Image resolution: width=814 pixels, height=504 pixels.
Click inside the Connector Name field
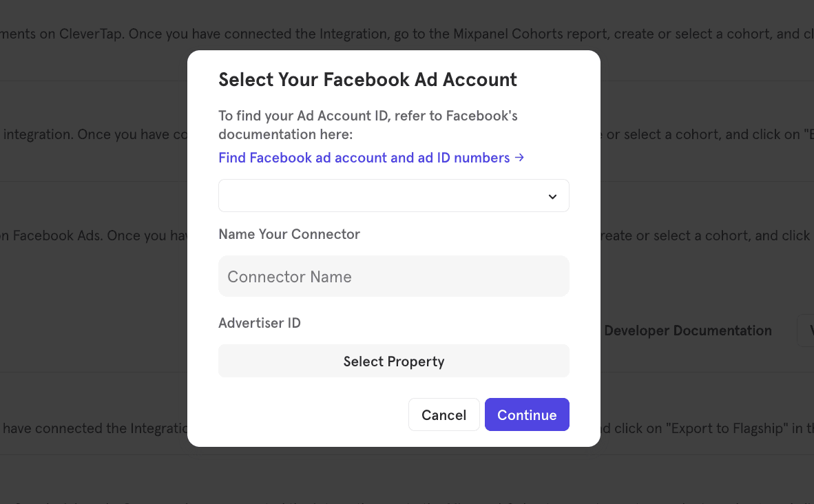[393, 276]
